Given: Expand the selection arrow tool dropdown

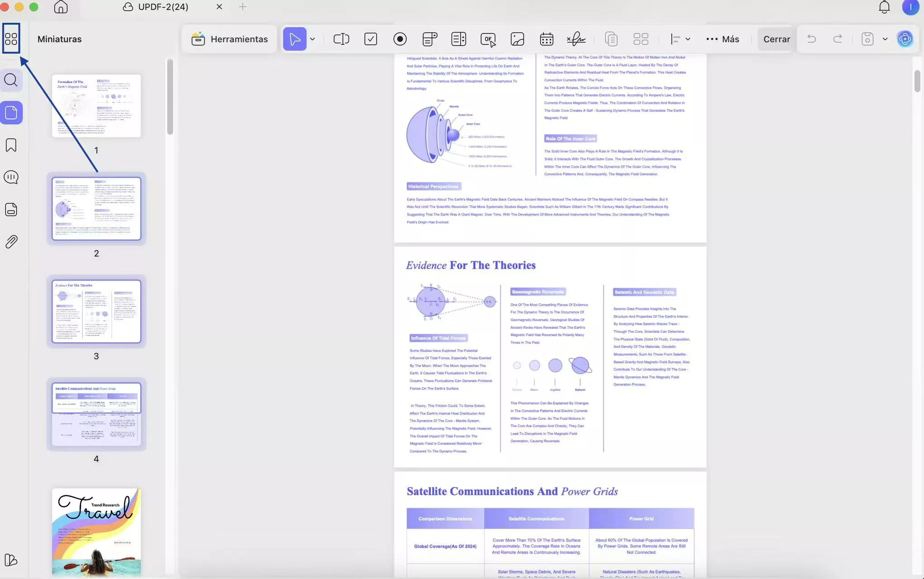Looking at the screenshot, I should (312, 39).
